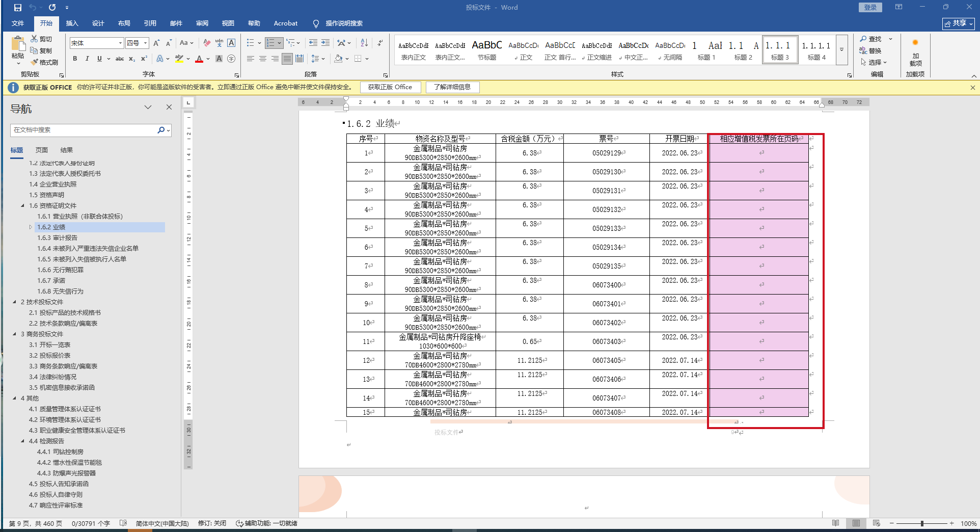Click 了解详细信息 button
This screenshot has width=980, height=532.
(452, 87)
